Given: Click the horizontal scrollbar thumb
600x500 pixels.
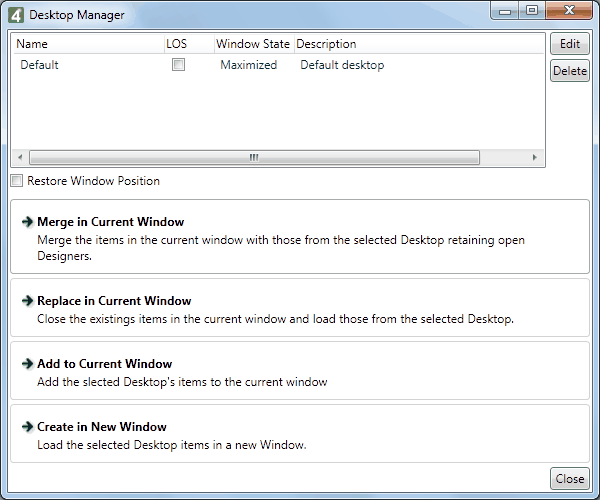Looking at the screenshot, I should pos(254,157).
